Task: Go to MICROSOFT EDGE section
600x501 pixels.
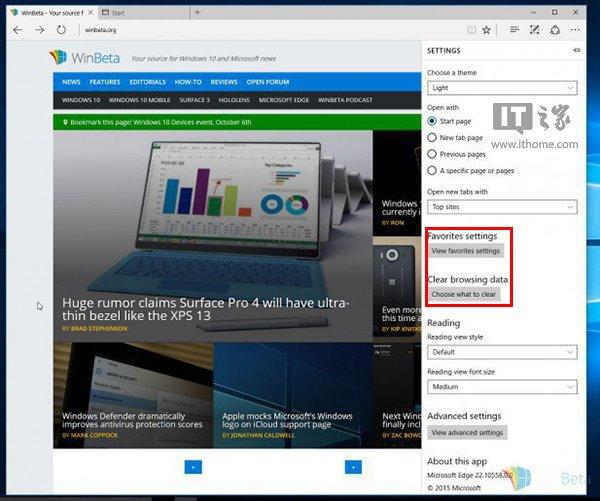Action: tap(284, 100)
